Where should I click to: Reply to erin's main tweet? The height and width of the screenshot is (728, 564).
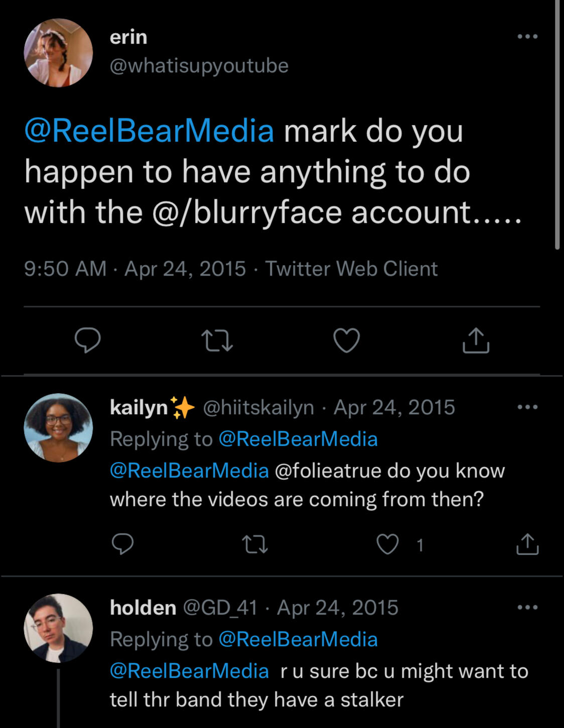pos(88,341)
